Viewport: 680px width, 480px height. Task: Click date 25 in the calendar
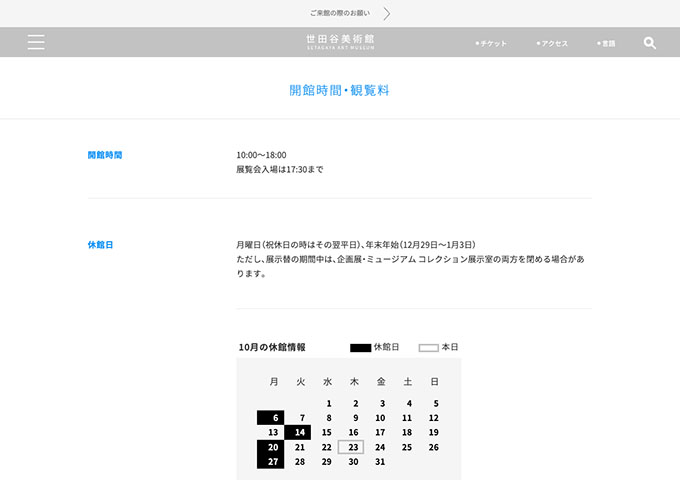(x=407, y=447)
